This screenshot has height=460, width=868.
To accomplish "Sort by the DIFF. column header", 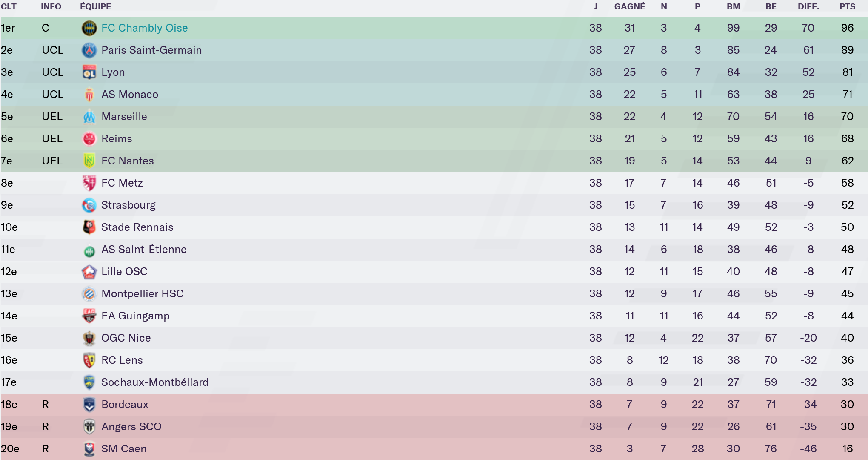I will click(x=808, y=7).
